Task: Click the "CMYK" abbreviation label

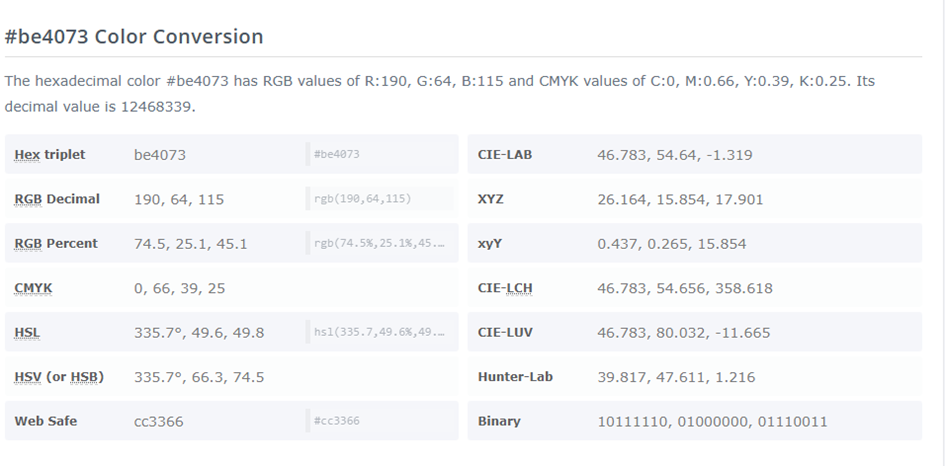Action: 33,288
